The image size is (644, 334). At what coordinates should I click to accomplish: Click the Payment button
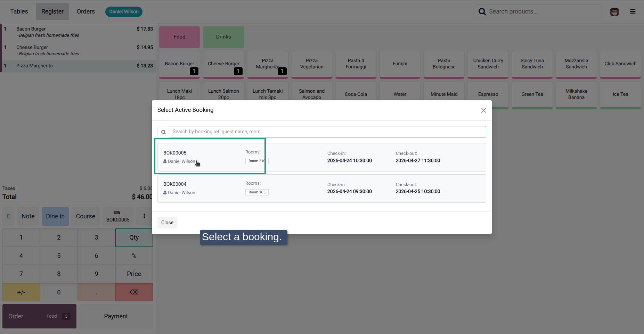pyautogui.click(x=116, y=316)
